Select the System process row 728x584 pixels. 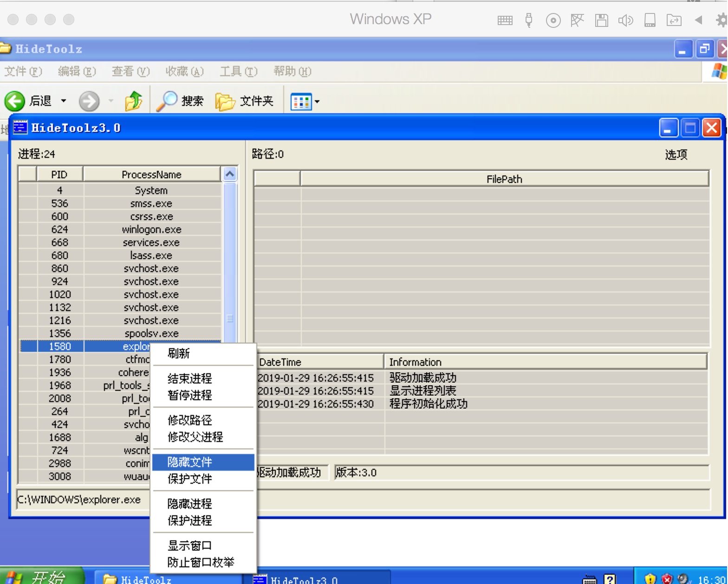point(120,190)
